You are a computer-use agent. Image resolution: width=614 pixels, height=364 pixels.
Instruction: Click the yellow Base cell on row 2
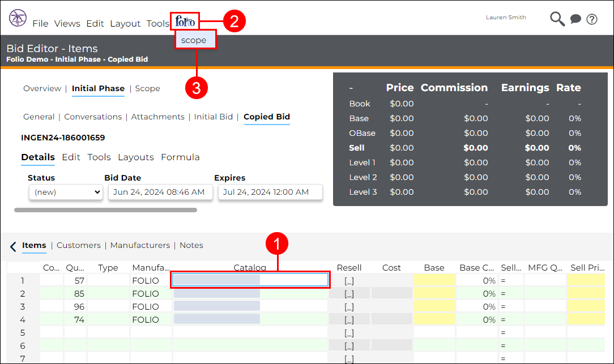click(435, 293)
